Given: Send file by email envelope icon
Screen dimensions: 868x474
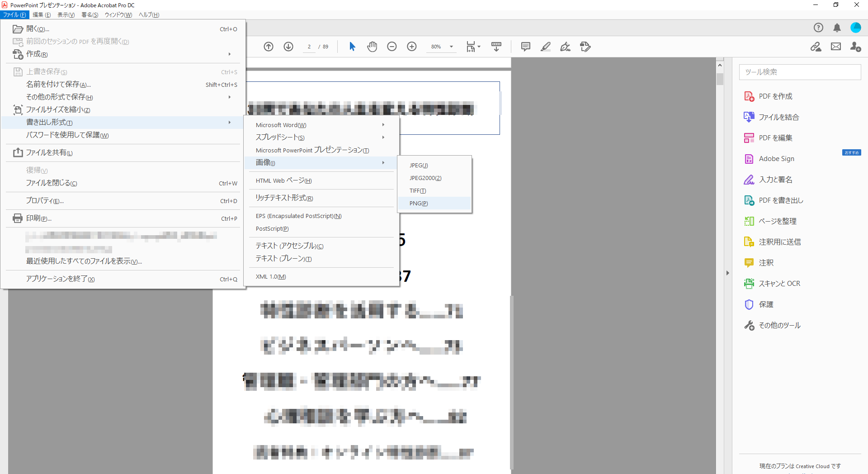Looking at the screenshot, I should pyautogui.click(x=836, y=47).
